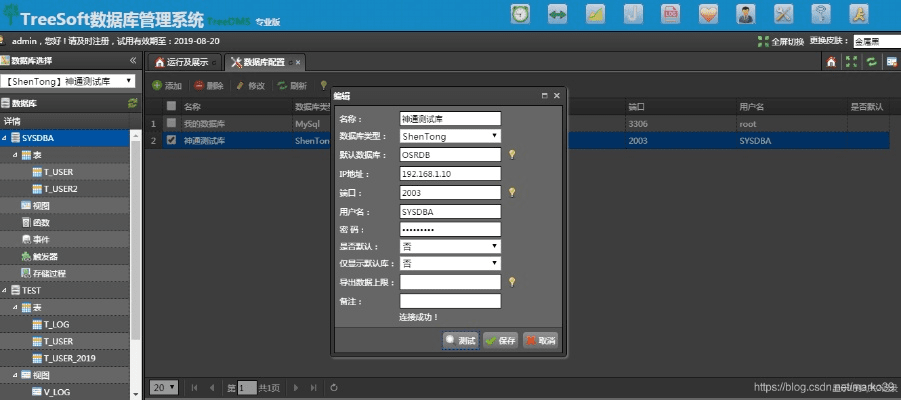Open the 是否默认 dropdown
Image resolution: width=901 pixels, height=400 pixels.
450,247
